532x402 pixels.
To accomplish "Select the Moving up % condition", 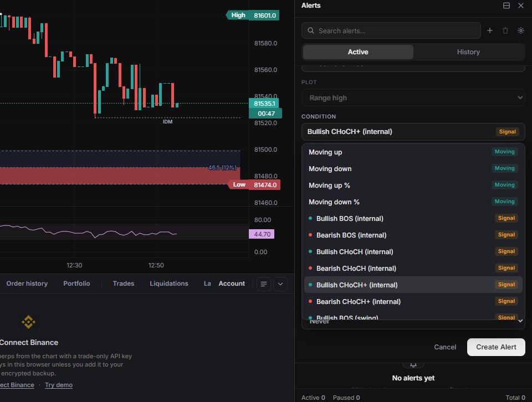I will [x=413, y=185].
